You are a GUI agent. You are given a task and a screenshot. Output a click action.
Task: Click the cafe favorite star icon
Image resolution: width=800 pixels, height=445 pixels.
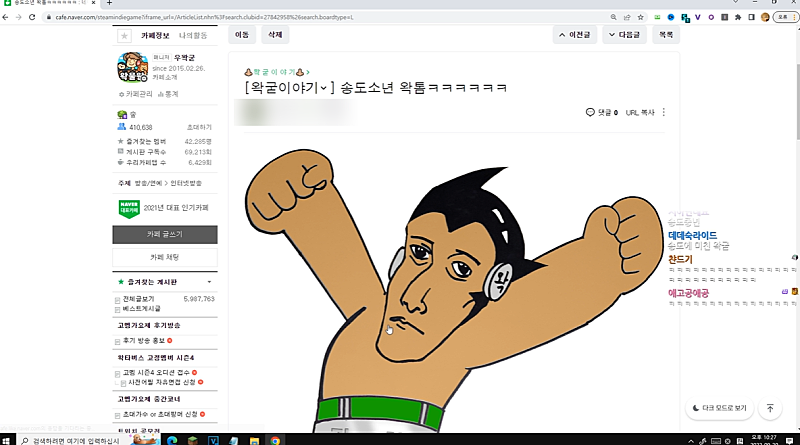[x=124, y=35]
